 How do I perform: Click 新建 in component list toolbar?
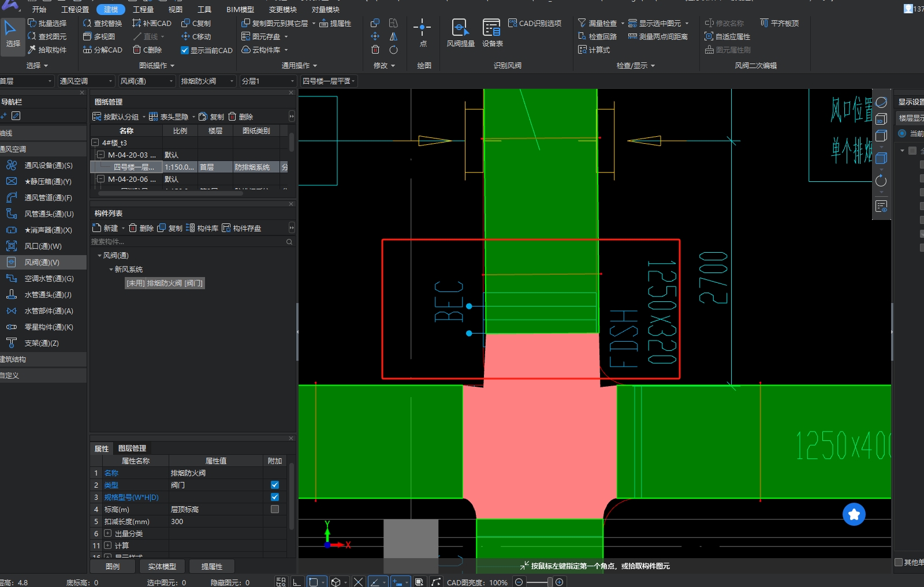(x=105, y=228)
